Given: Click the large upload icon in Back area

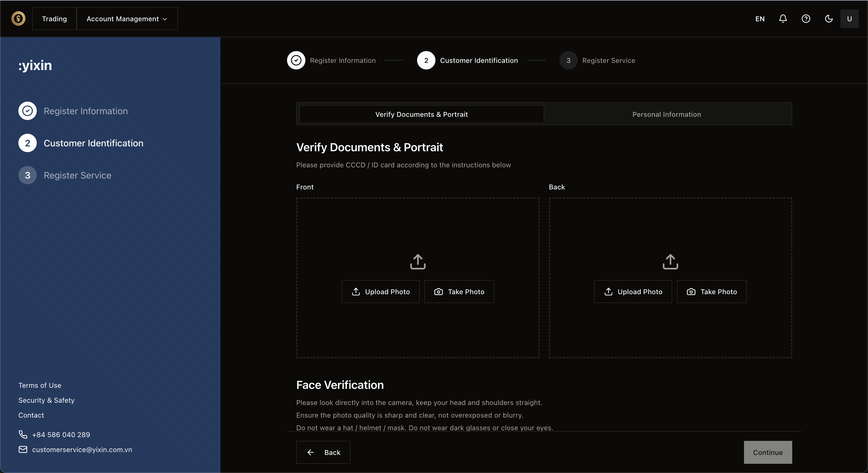Looking at the screenshot, I should click(x=670, y=261).
